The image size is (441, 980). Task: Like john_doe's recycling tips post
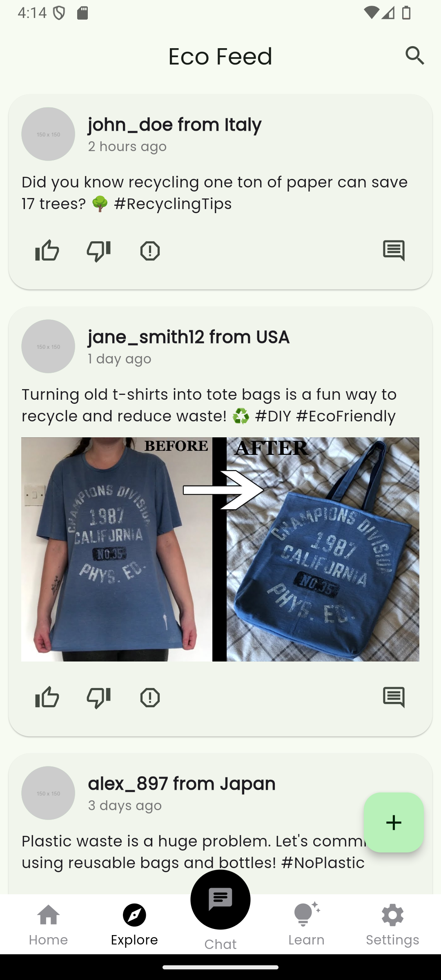(47, 250)
